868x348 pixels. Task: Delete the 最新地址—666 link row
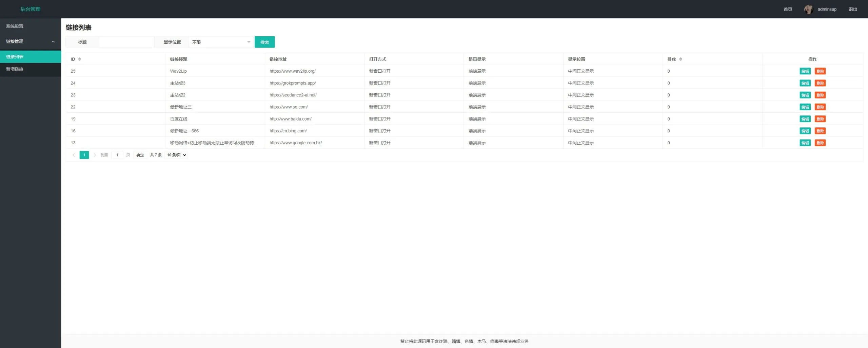click(820, 131)
